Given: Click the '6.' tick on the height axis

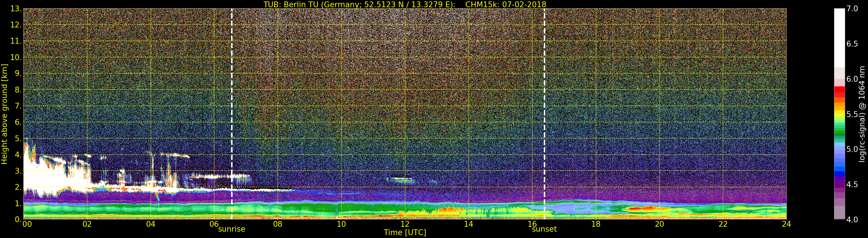Looking at the screenshot, I should click(18, 122).
